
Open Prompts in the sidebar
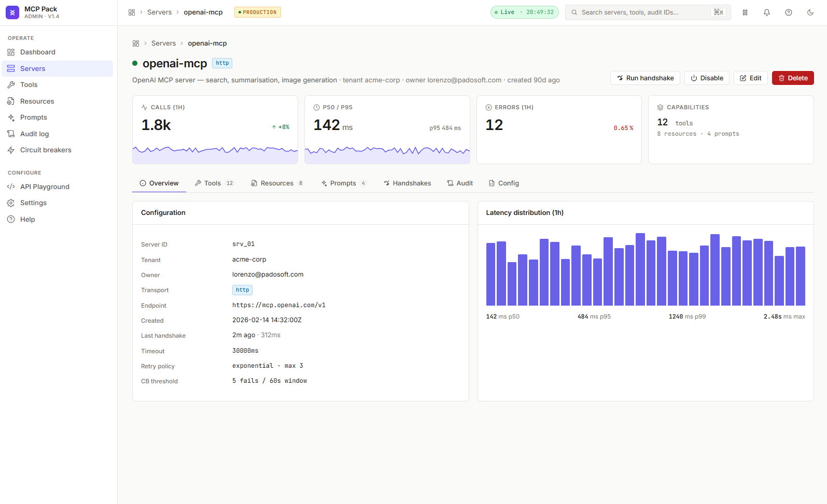click(58, 118)
